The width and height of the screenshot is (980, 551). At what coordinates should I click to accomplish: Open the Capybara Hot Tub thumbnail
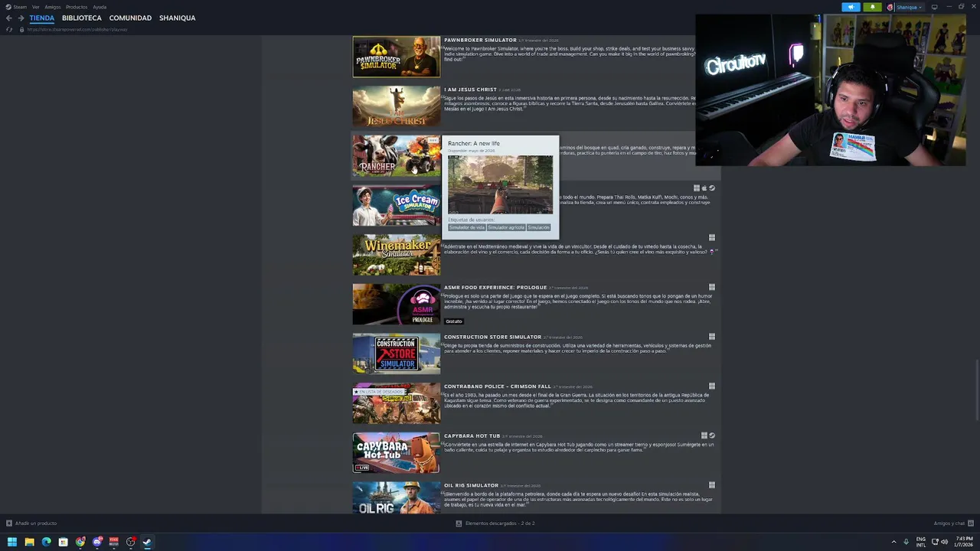coord(397,452)
